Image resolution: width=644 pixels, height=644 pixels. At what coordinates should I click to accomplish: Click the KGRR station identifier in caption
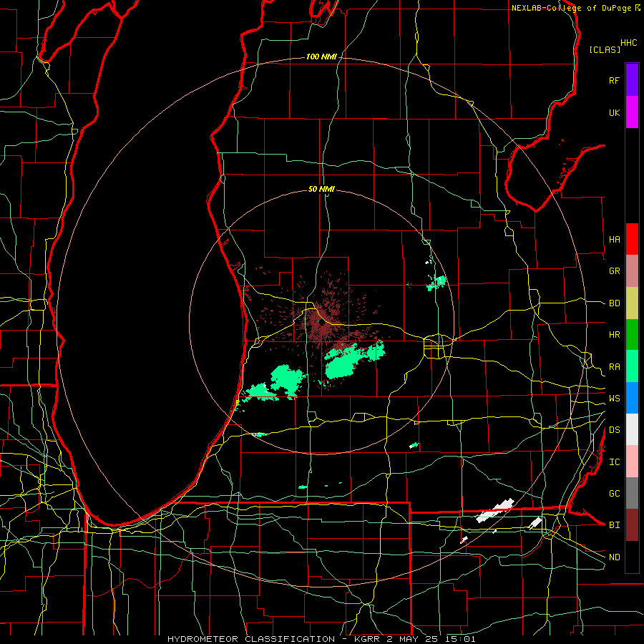[x=369, y=639]
